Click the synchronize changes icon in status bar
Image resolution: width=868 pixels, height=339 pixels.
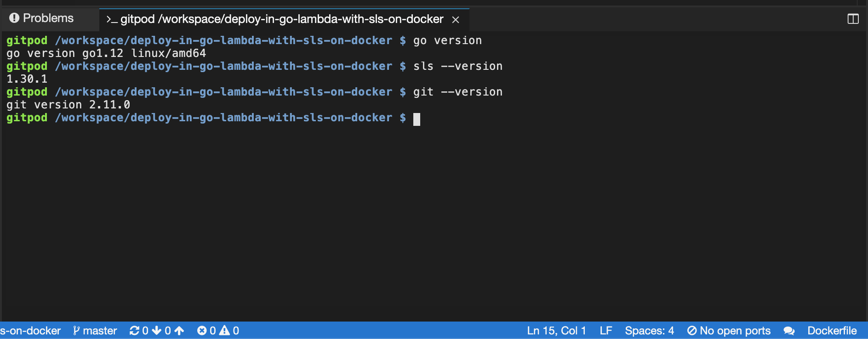click(134, 330)
